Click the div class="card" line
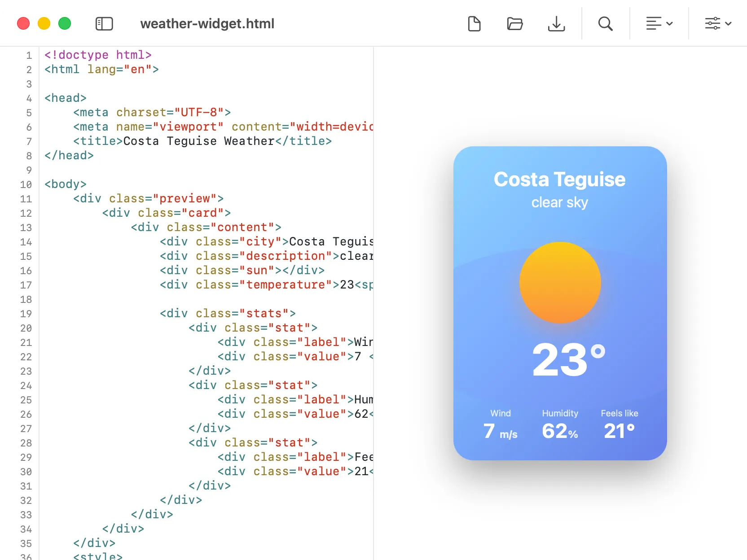Image resolution: width=747 pixels, height=560 pixels. coord(167,213)
